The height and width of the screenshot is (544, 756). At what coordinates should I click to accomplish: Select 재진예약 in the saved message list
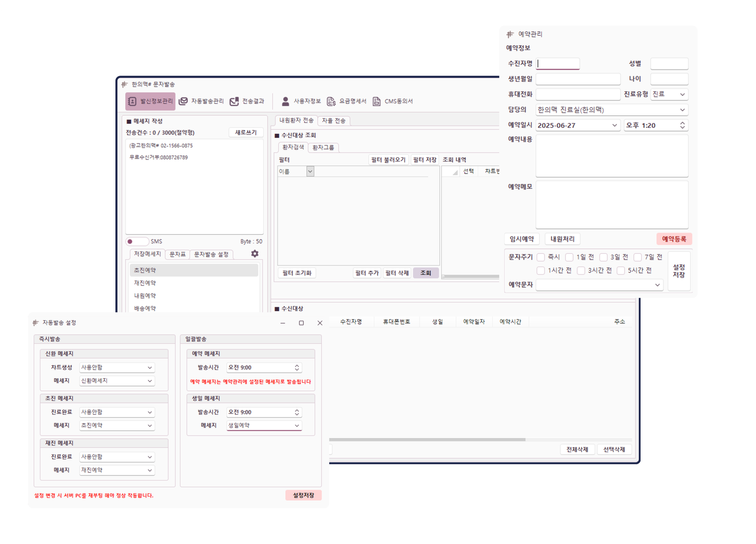pyautogui.click(x=194, y=283)
